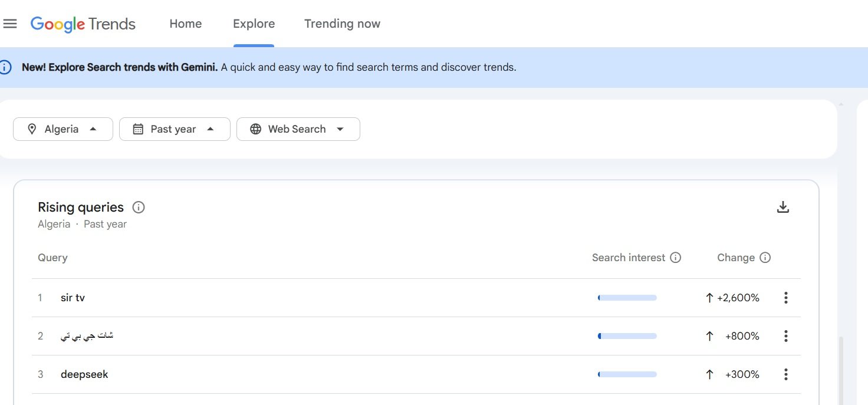Download the Rising queries data
Image resolution: width=868 pixels, height=405 pixels.
(782, 207)
